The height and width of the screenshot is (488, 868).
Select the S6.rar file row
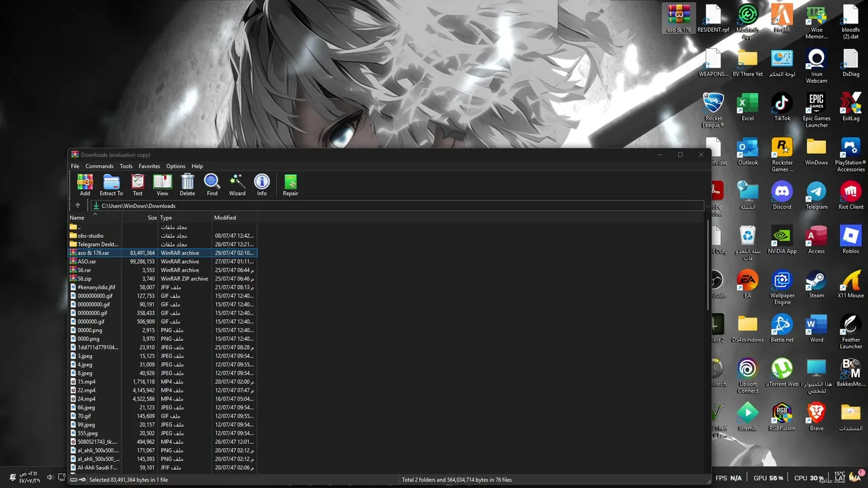click(163, 270)
